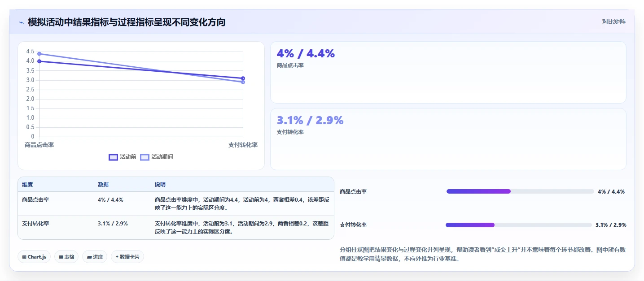Click the 3.1% / 2.9% value right of the progress bar
Viewport: 644px width, 281px height.
[x=611, y=225]
